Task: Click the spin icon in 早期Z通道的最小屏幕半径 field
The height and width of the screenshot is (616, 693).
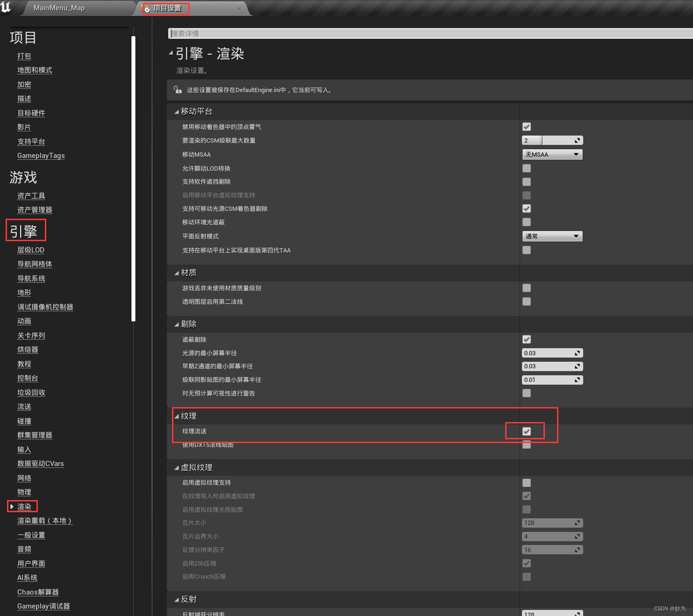Action: point(578,366)
